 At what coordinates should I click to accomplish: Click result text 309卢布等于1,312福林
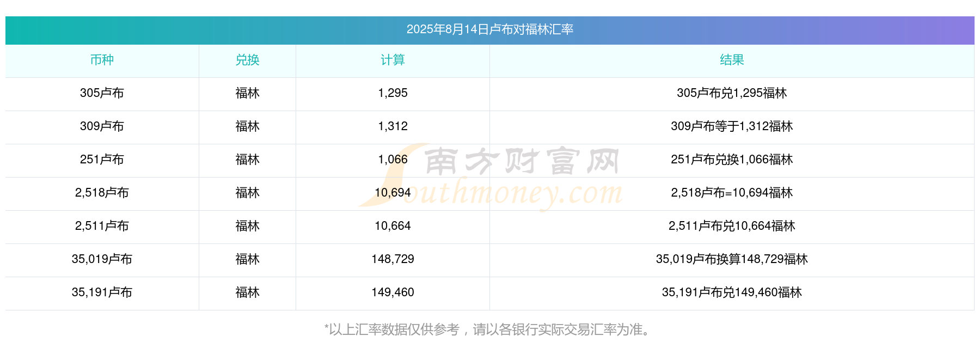pos(732,126)
